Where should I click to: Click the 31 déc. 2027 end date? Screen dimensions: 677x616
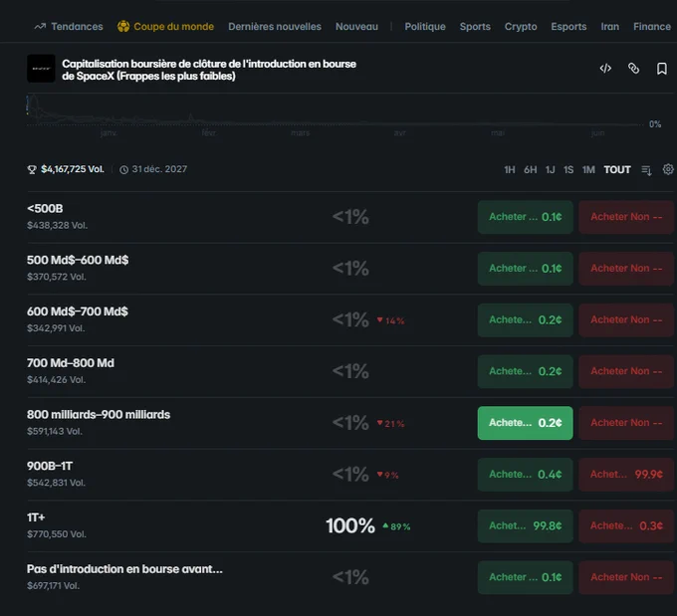159,169
